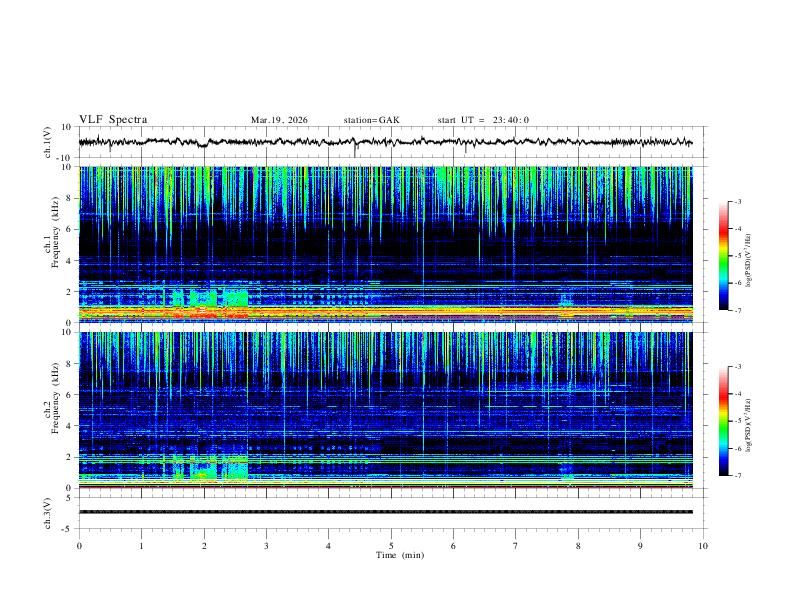Select the date text "Mar.19, 2026"
This screenshot has width=792, height=612.
point(279,120)
